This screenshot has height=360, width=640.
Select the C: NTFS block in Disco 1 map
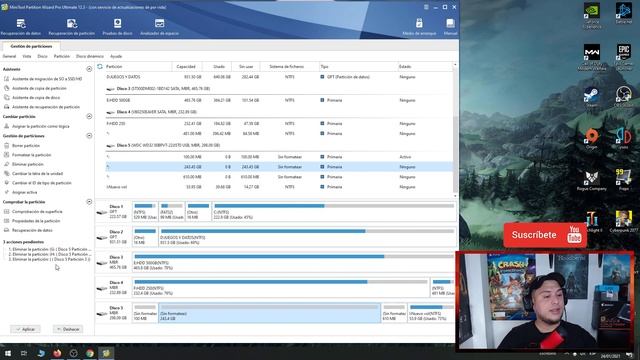[333, 212]
